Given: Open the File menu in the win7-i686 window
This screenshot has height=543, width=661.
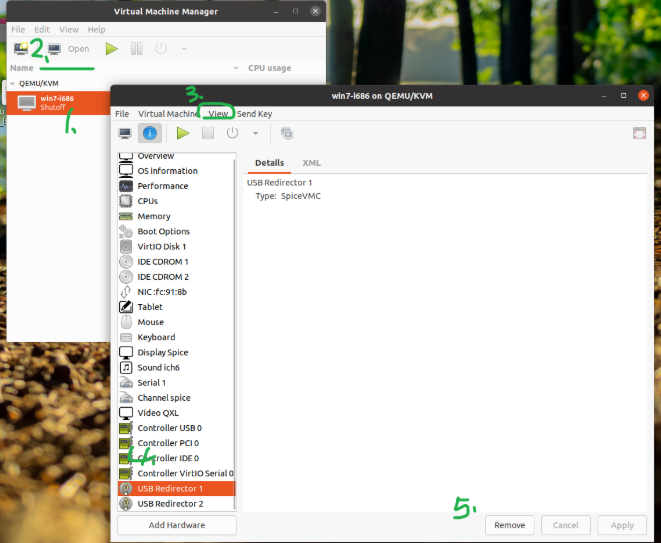Looking at the screenshot, I should (122, 114).
